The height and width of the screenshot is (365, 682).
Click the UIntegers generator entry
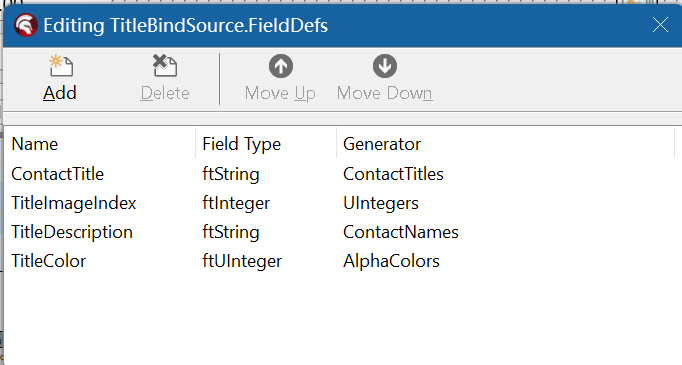(381, 204)
